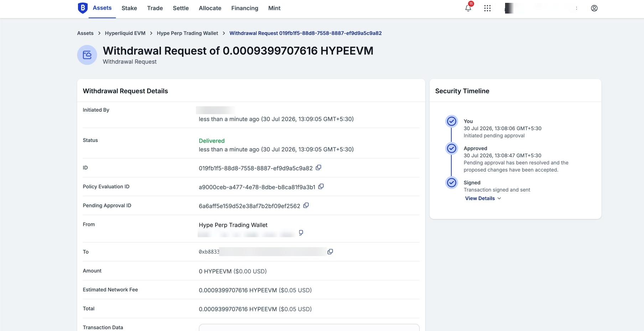The image size is (644, 331).
Task: Click the 'Approved' timeline checkmark
Action: pyautogui.click(x=452, y=148)
